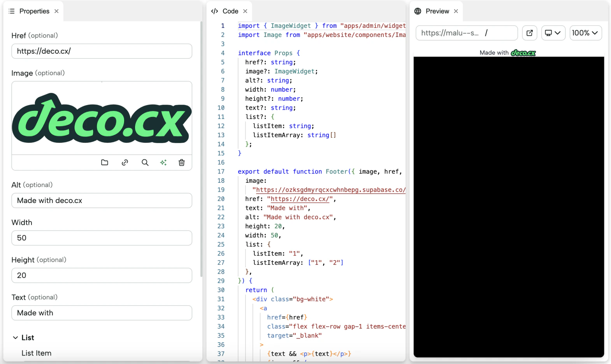This screenshot has height=364, width=611.
Task: Switch to the Code tab
Action: 230,11
